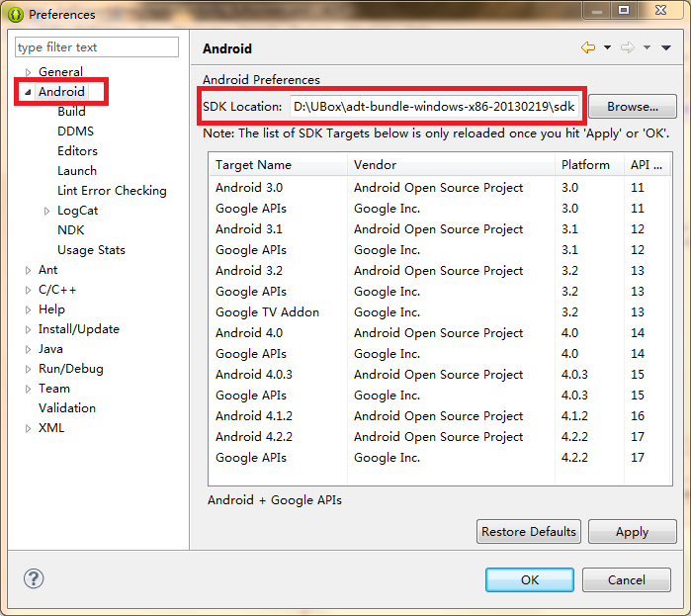Image resolution: width=691 pixels, height=616 pixels.
Task: Expand the General tree node
Action: click(28, 72)
